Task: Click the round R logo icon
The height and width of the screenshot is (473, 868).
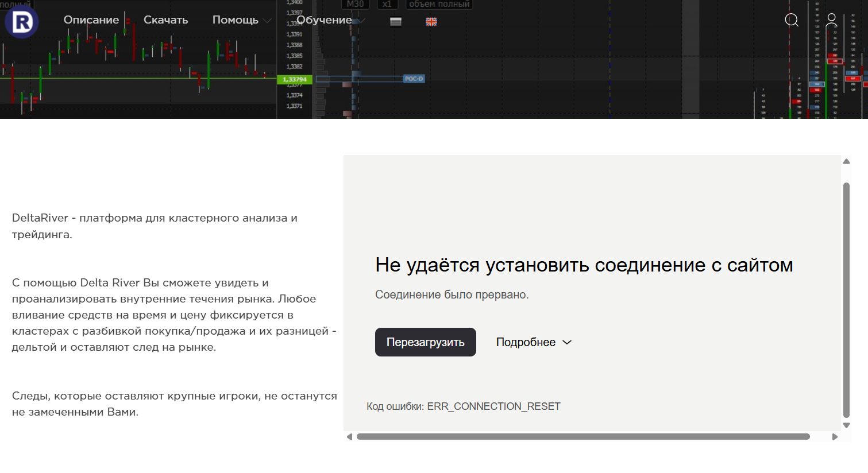Action: [x=22, y=22]
